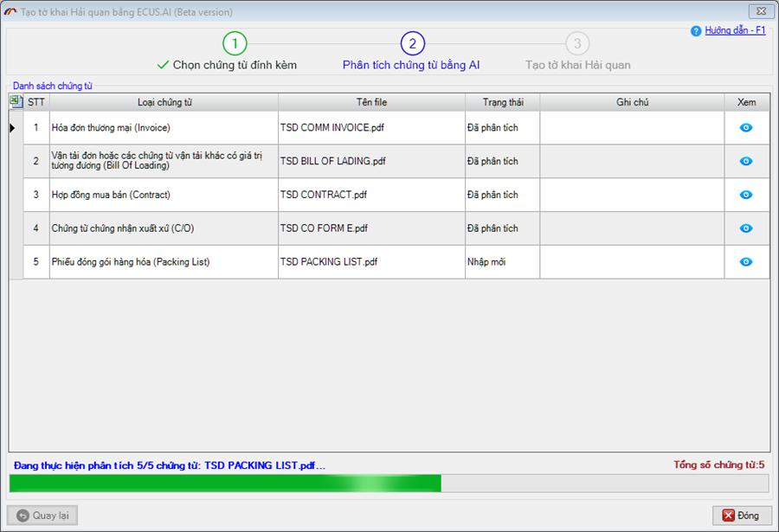Sort by Loại chứng từ column header
779x532 pixels.
point(164,102)
